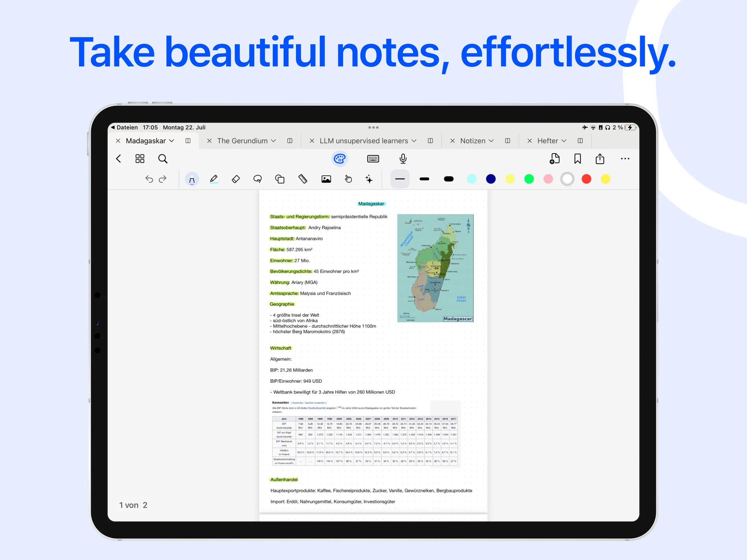Add a bookmark to the page
747x560 pixels.
(x=577, y=158)
